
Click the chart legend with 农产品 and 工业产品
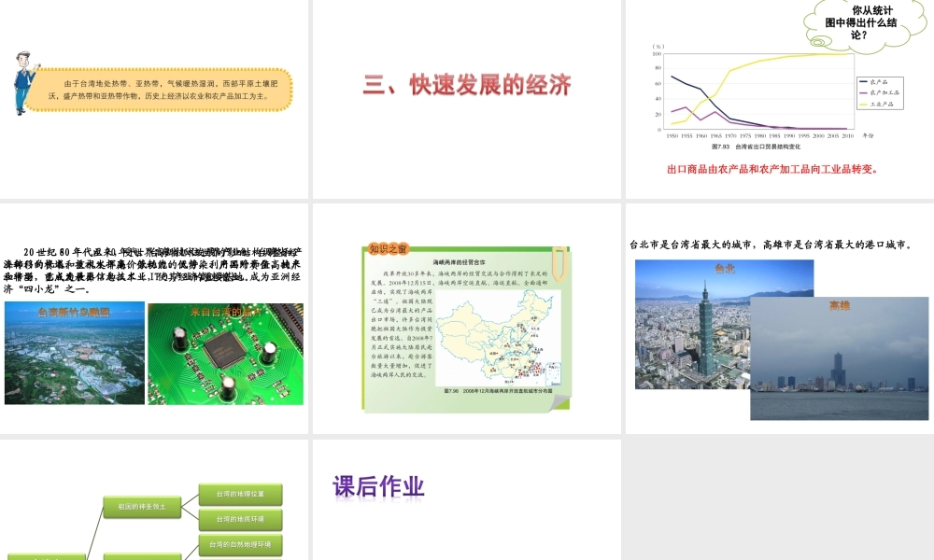(x=881, y=92)
